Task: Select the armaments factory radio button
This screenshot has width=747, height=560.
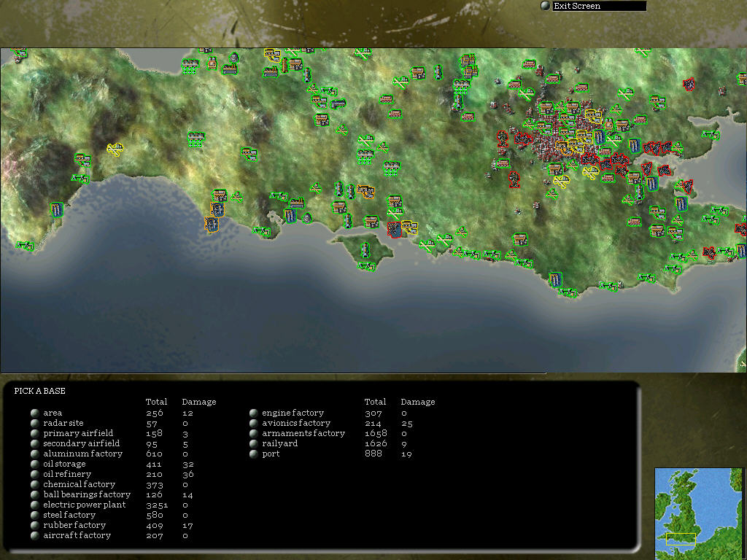Action: pyautogui.click(x=253, y=433)
